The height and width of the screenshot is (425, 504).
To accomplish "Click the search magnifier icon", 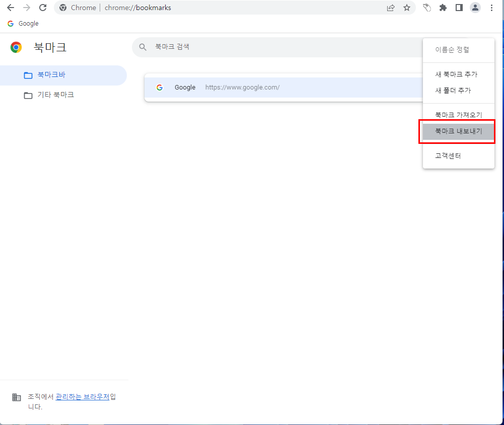I will pos(142,47).
